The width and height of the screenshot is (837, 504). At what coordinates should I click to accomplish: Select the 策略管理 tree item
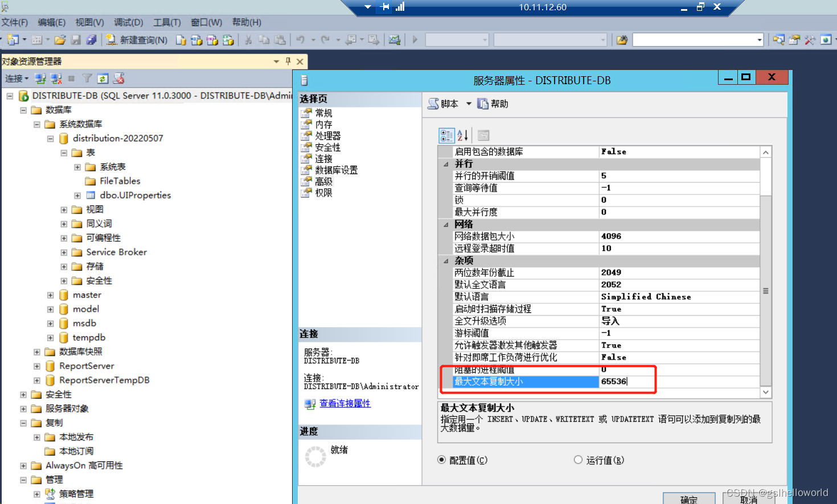click(x=76, y=494)
